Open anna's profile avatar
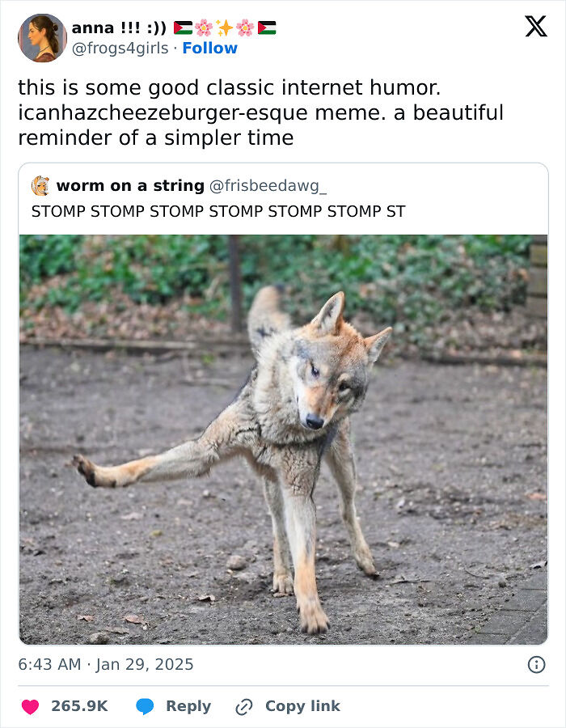Viewport: 566px width, 728px height. pyautogui.click(x=42, y=37)
